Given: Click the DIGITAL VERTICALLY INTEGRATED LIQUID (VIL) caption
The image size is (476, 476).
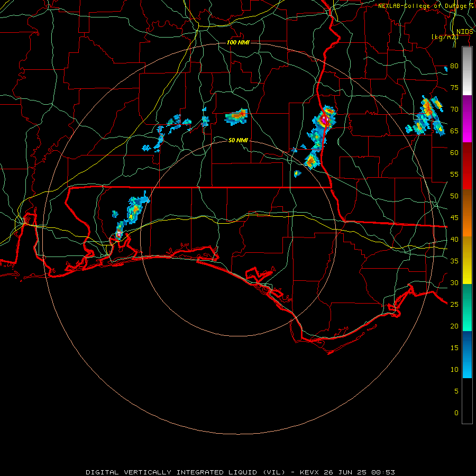Looking at the screenshot, I should coord(185,472).
